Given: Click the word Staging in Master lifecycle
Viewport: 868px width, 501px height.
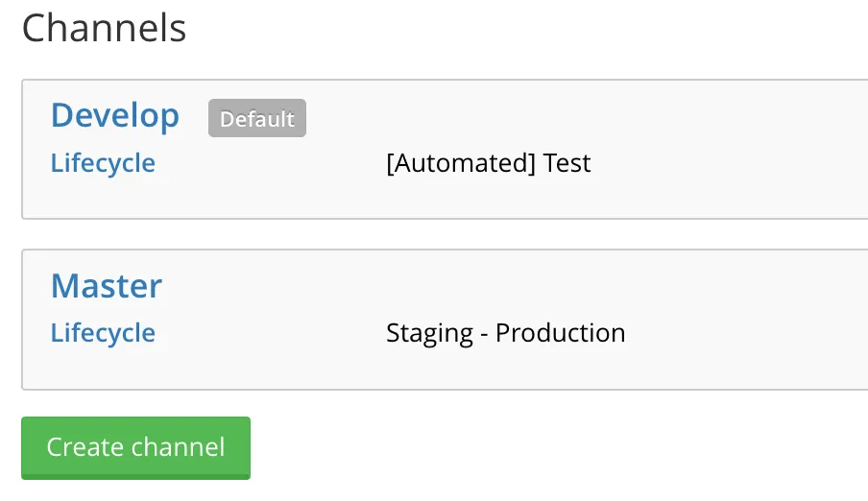Looking at the screenshot, I should 429,333.
